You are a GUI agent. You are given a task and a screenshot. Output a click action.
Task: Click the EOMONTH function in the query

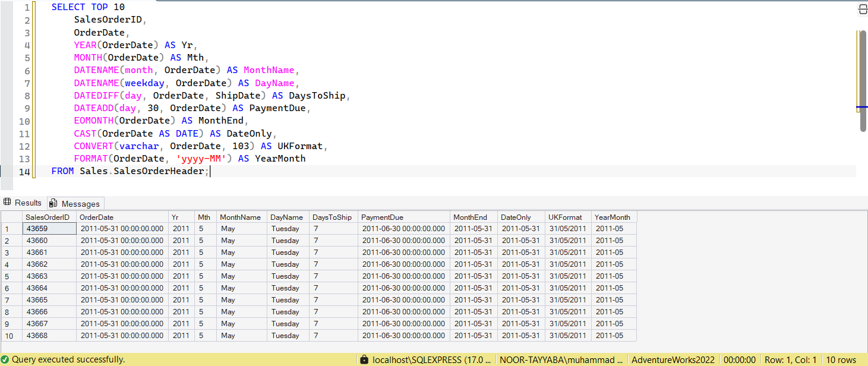93,121
